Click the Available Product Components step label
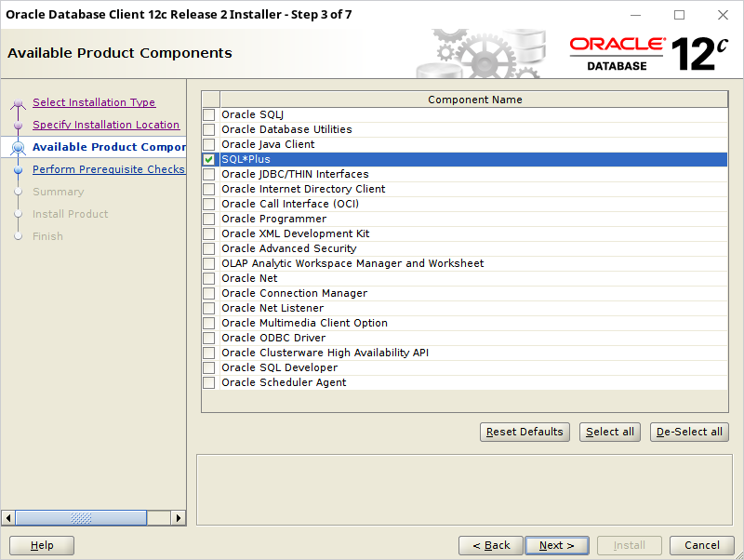Screen dimensions: 744x560 click(109, 147)
